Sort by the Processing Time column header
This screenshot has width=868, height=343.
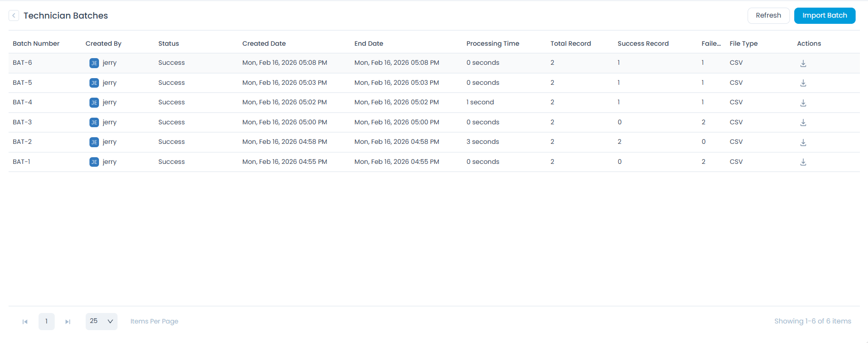(x=493, y=43)
